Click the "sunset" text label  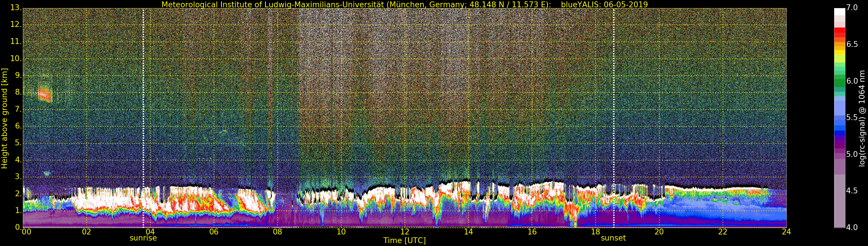pos(613,238)
